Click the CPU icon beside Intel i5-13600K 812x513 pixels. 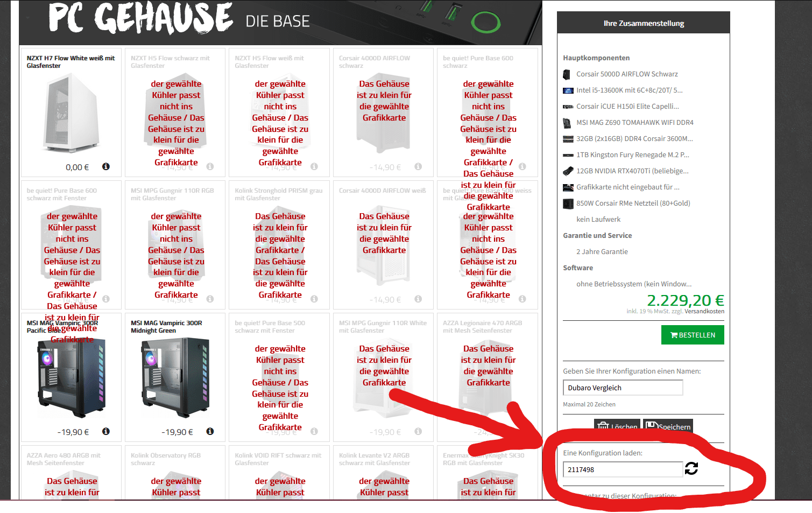[x=568, y=90]
